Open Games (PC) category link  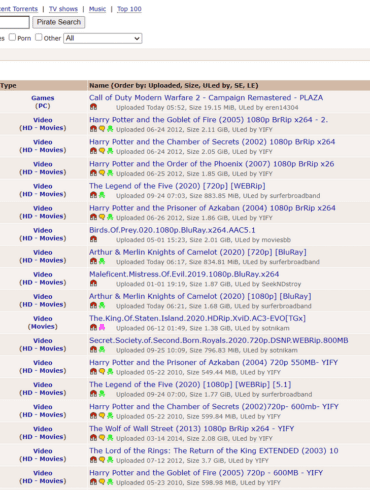point(43,102)
